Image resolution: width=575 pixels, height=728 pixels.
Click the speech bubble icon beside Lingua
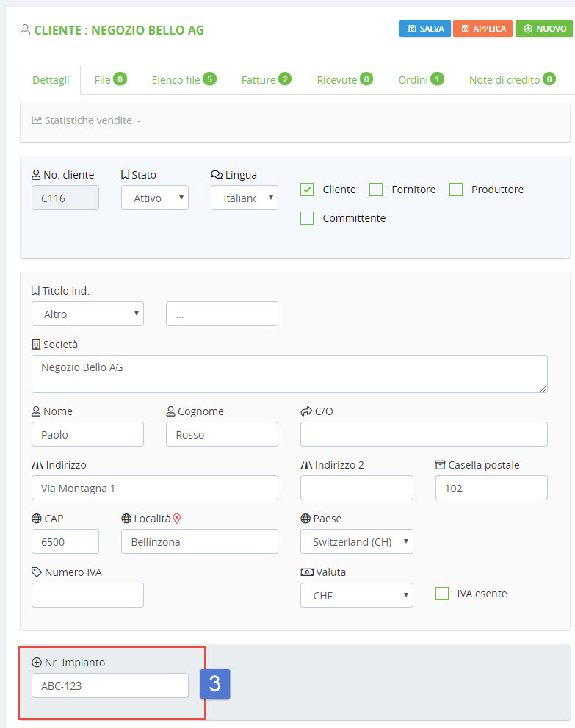(x=217, y=175)
